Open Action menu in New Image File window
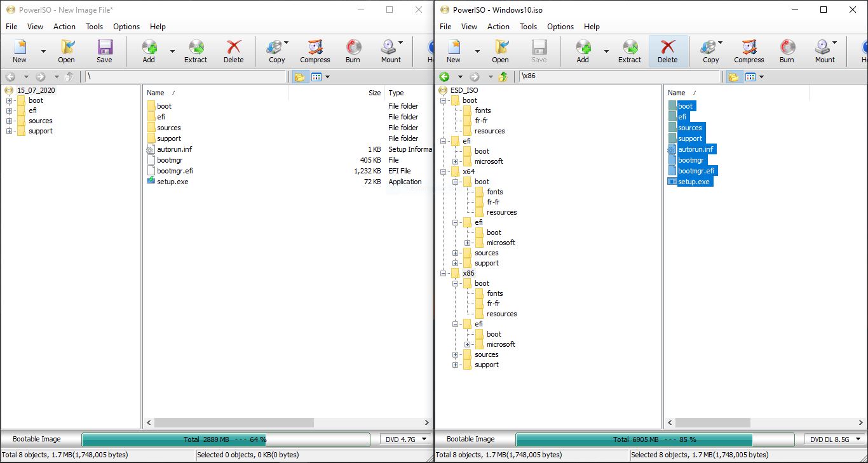The image size is (868, 463). tap(64, 27)
